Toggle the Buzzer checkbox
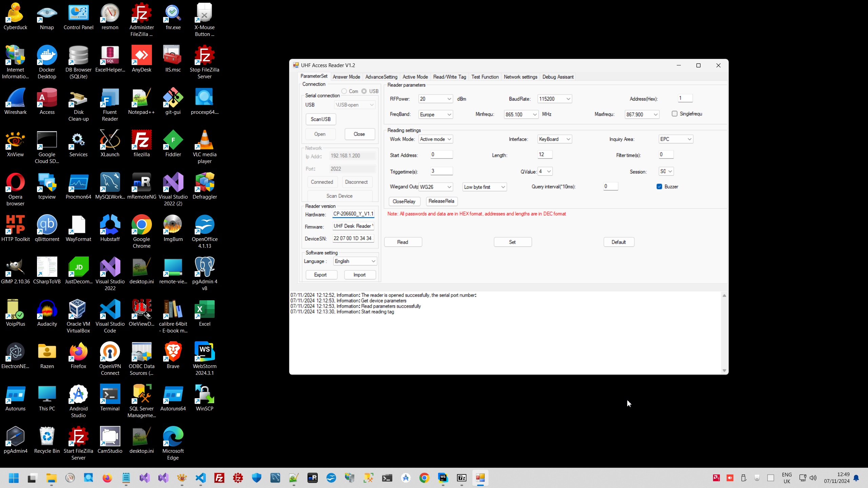Screen dimensions: 868x488 [x=659, y=187]
